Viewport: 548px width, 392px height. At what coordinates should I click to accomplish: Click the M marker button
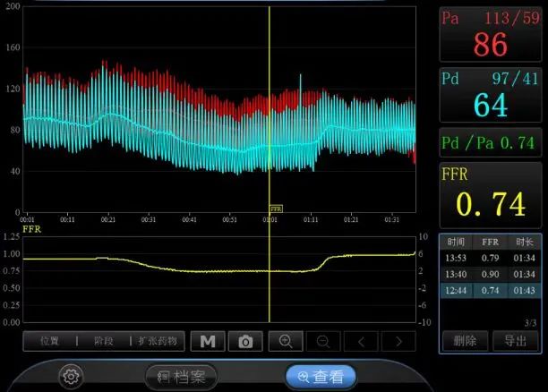207,341
